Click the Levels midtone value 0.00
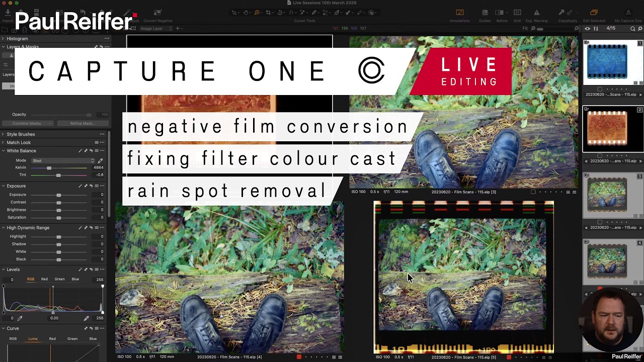 click(54, 318)
